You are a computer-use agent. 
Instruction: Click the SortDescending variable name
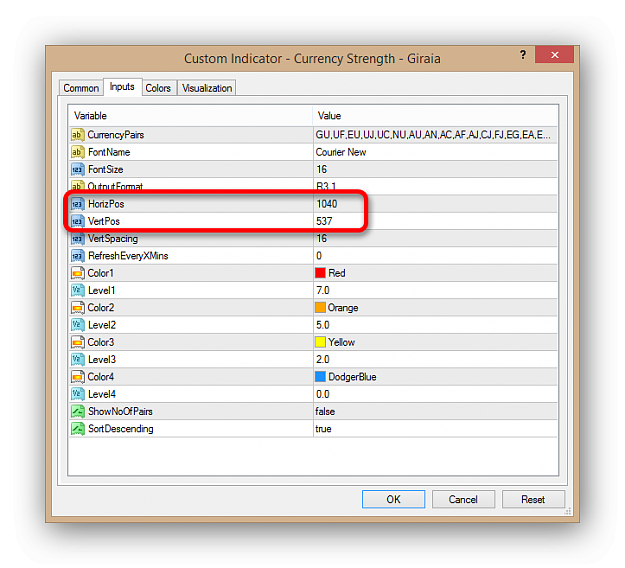point(121,429)
